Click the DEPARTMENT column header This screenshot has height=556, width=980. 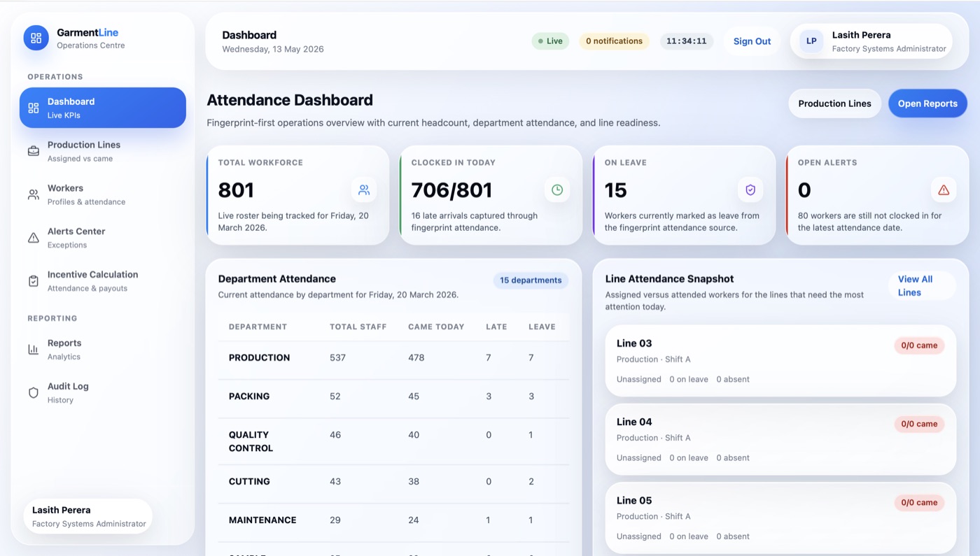pos(258,327)
